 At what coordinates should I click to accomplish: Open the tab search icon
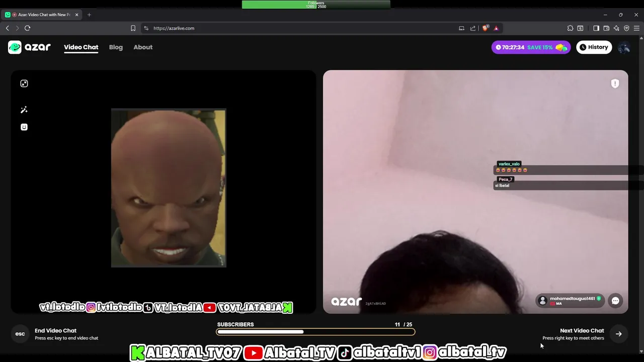point(580,28)
